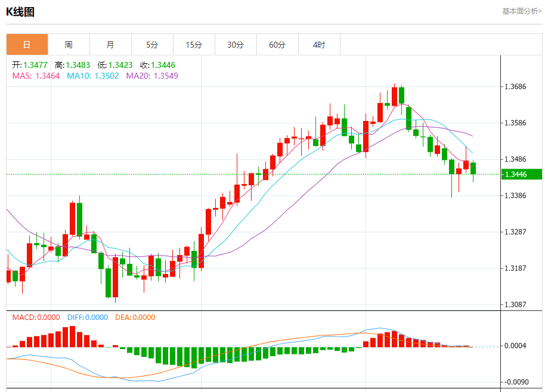545x392 pixels.
Task: Click the 1.3287 price axis label
Action: 515,232
